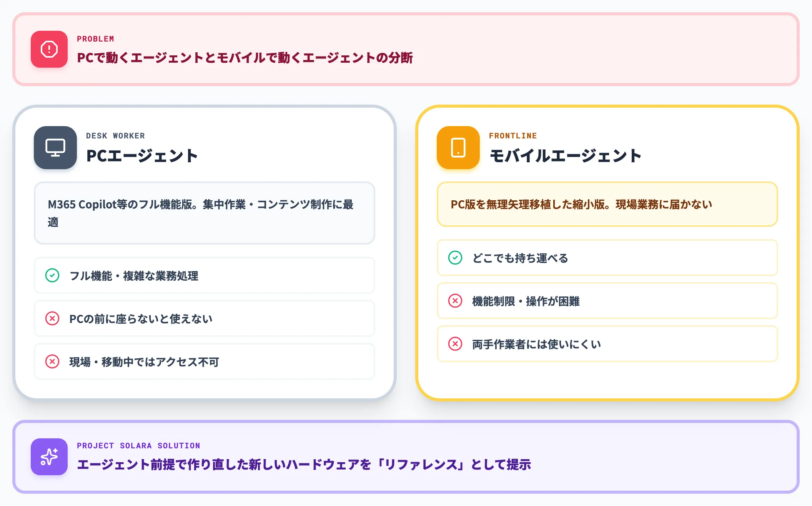Click the red cross beside 機能制限・操作が困難
This screenshot has height=506, width=812.
(455, 301)
